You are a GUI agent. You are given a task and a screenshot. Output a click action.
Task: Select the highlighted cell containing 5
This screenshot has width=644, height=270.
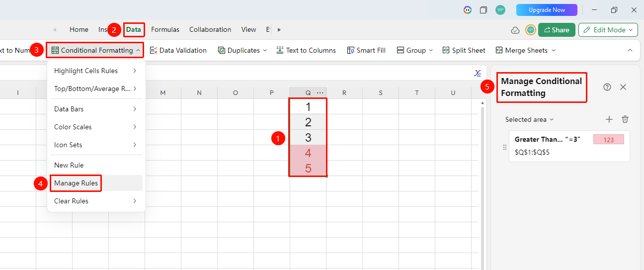point(308,168)
